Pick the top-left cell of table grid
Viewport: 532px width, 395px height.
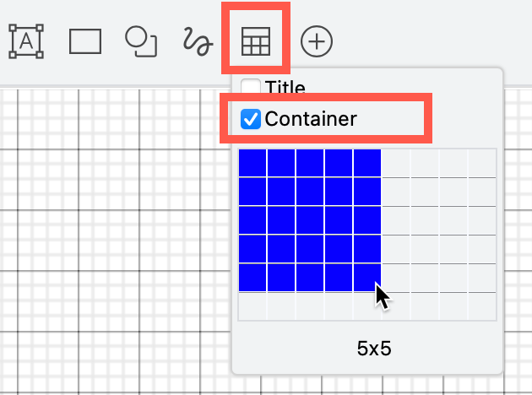252,163
